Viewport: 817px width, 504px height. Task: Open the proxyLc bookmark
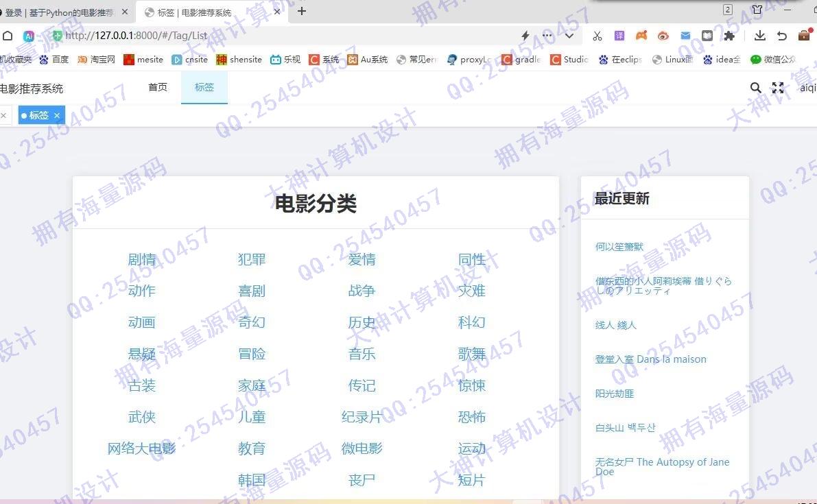pos(469,60)
